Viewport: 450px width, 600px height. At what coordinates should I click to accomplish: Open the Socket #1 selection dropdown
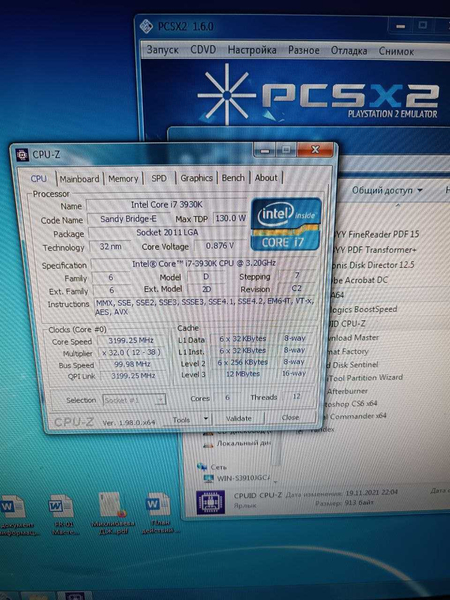click(x=134, y=400)
